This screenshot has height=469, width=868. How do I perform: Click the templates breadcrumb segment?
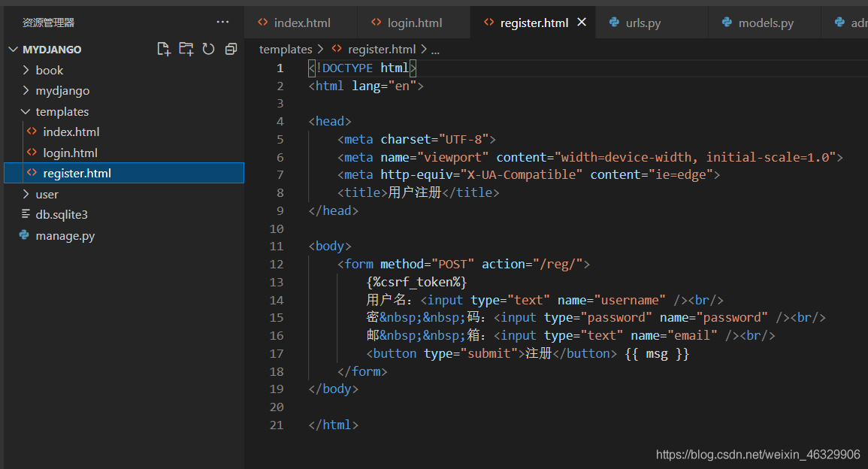tap(285, 49)
